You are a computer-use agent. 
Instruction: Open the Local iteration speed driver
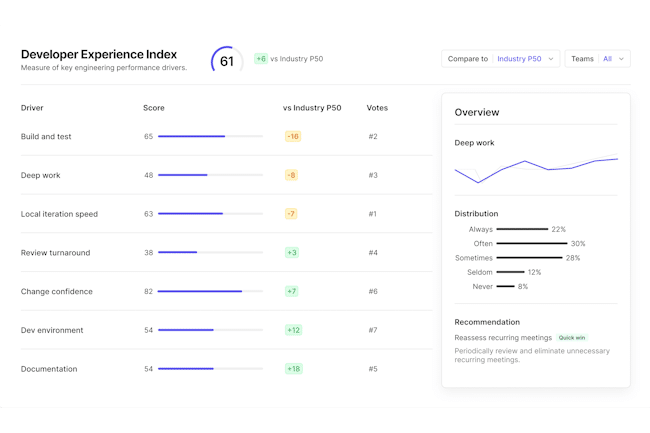59,214
